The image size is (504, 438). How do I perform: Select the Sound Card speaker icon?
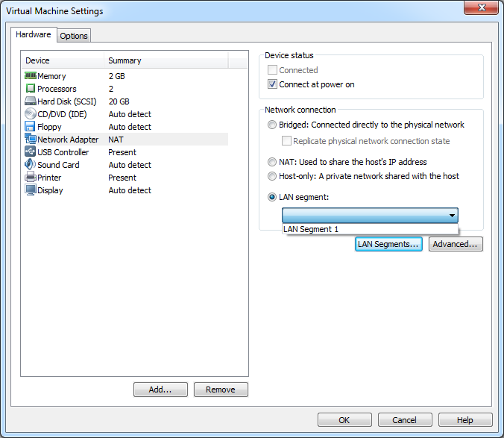click(x=31, y=165)
